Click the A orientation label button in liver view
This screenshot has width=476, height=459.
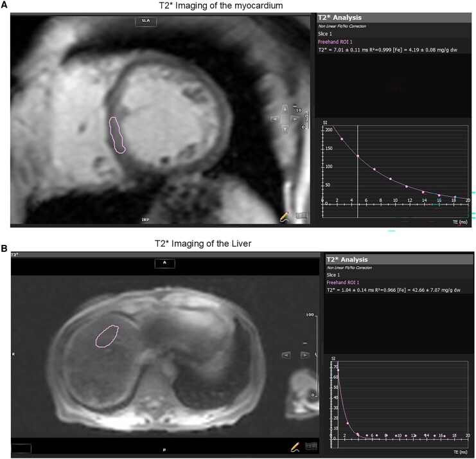click(x=164, y=262)
